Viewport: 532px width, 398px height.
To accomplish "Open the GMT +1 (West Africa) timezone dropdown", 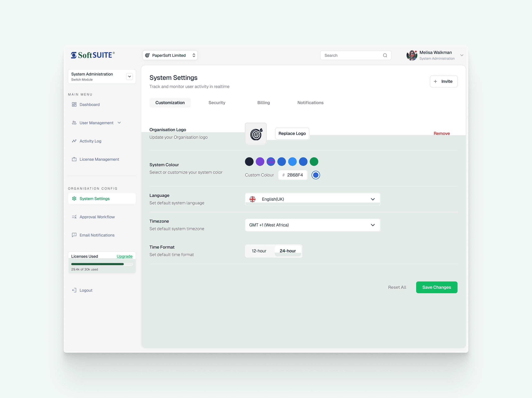I will tap(312, 225).
